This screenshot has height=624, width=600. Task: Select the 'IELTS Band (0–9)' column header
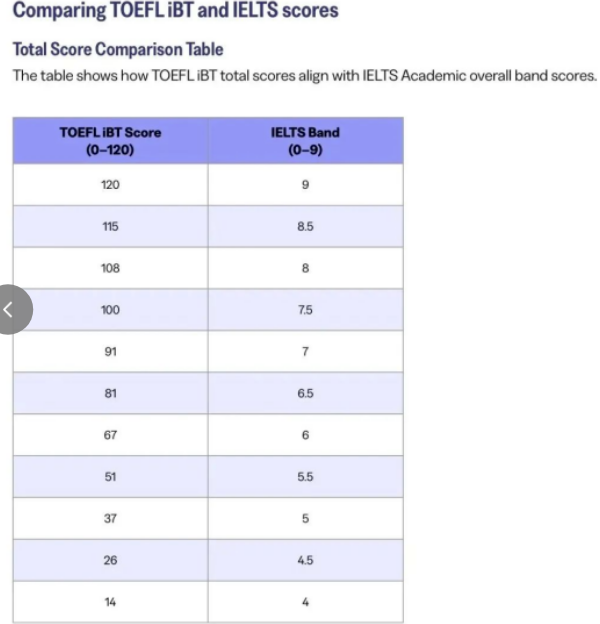(x=305, y=141)
